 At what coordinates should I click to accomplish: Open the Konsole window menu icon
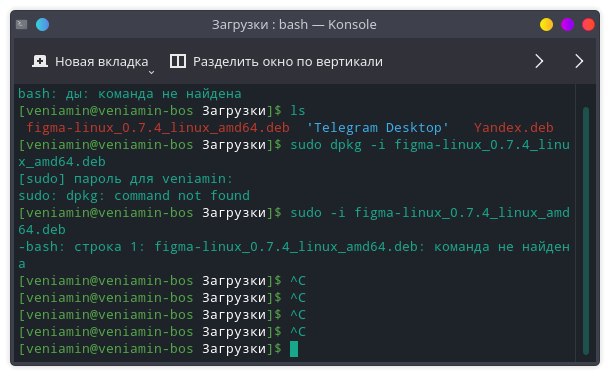coord(21,24)
